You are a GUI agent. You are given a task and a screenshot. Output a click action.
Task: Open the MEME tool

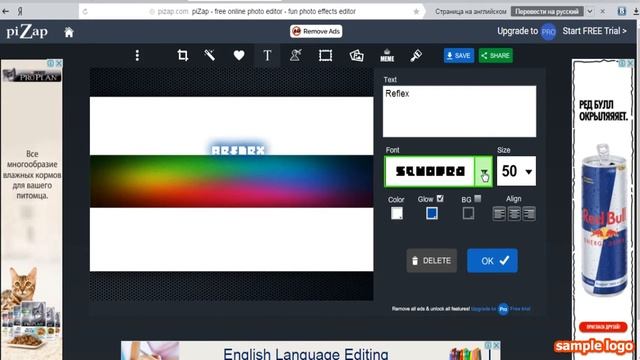click(387, 56)
